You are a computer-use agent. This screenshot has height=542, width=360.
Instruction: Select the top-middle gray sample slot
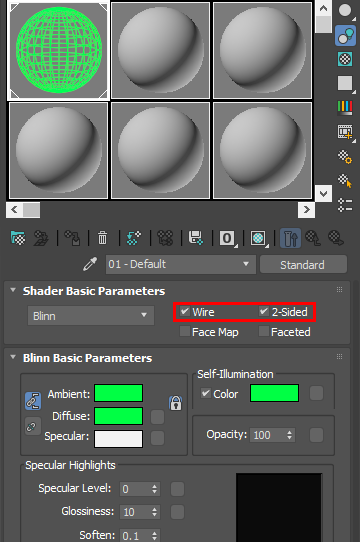(x=160, y=50)
